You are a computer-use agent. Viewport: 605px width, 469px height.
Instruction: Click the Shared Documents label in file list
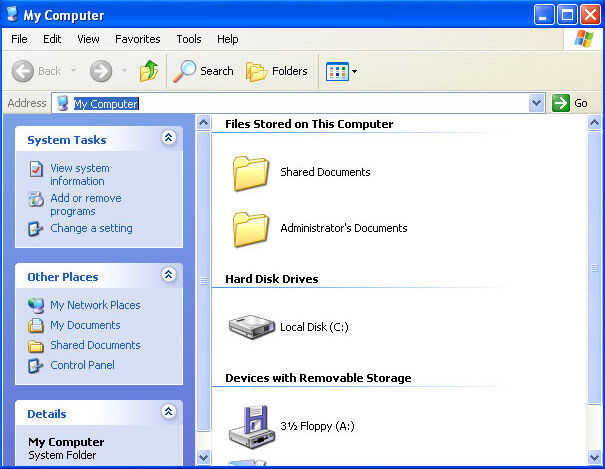(325, 172)
